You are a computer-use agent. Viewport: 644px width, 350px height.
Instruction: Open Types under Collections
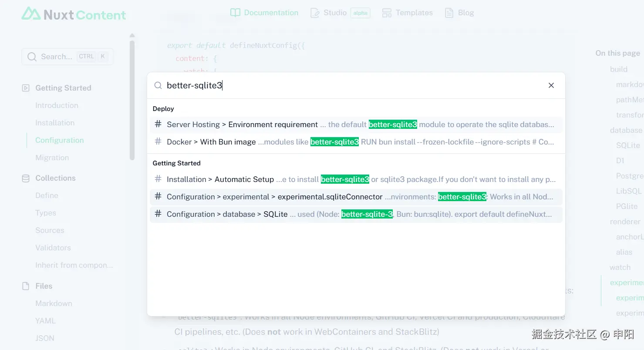tap(46, 213)
